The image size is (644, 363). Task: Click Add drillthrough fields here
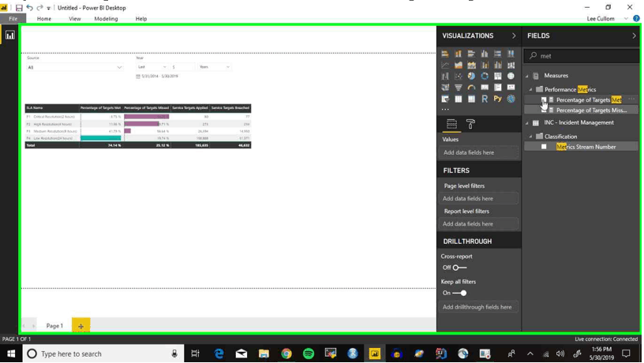(x=479, y=307)
